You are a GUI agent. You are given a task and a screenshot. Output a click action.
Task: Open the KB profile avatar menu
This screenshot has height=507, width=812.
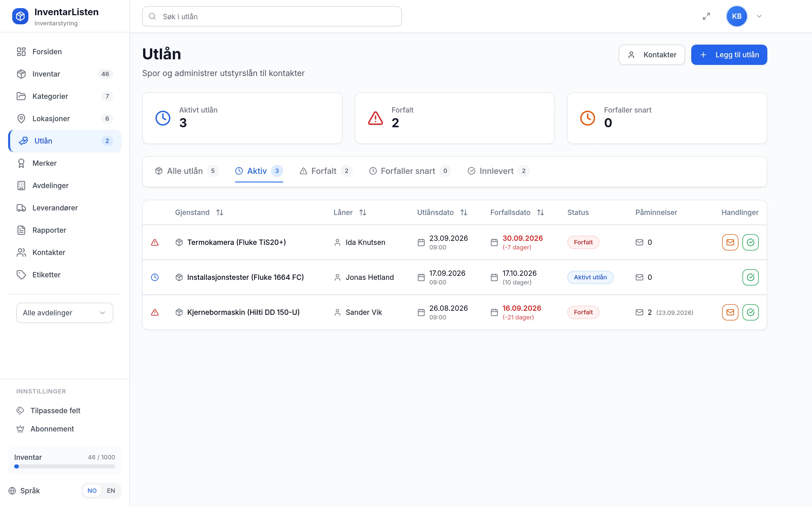(736, 16)
